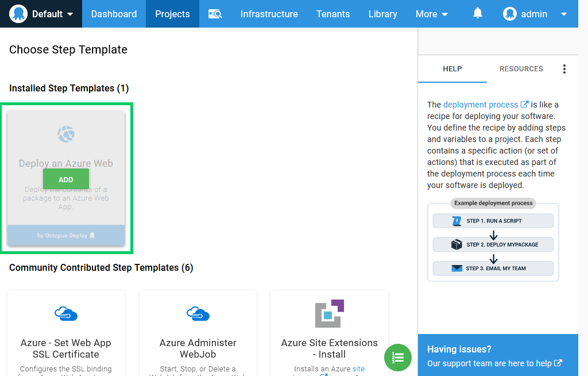The width and height of the screenshot is (588, 376).
Task: Click the external-link icon after support team text
Action: click(558, 363)
